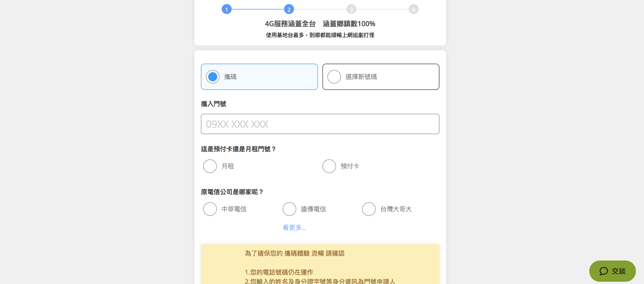Image resolution: width=644 pixels, height=284 pixels.
Task: Click the 攜入門號 phone number field
Action: pyautogui.click(x=320, y=124)
